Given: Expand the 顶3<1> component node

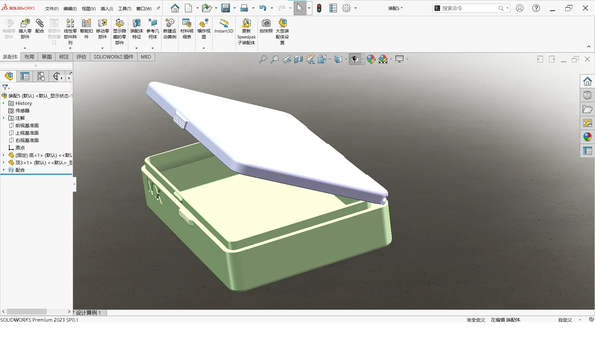Looking at the screenshot, I should pos(4,162).
